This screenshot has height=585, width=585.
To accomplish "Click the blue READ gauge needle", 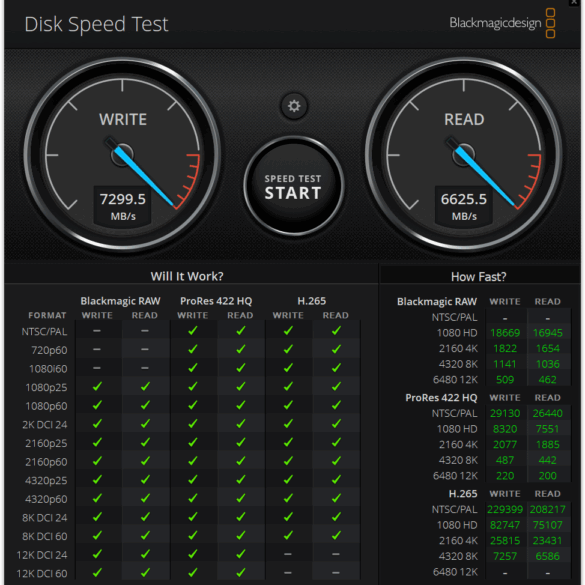I will coord(484,175).
